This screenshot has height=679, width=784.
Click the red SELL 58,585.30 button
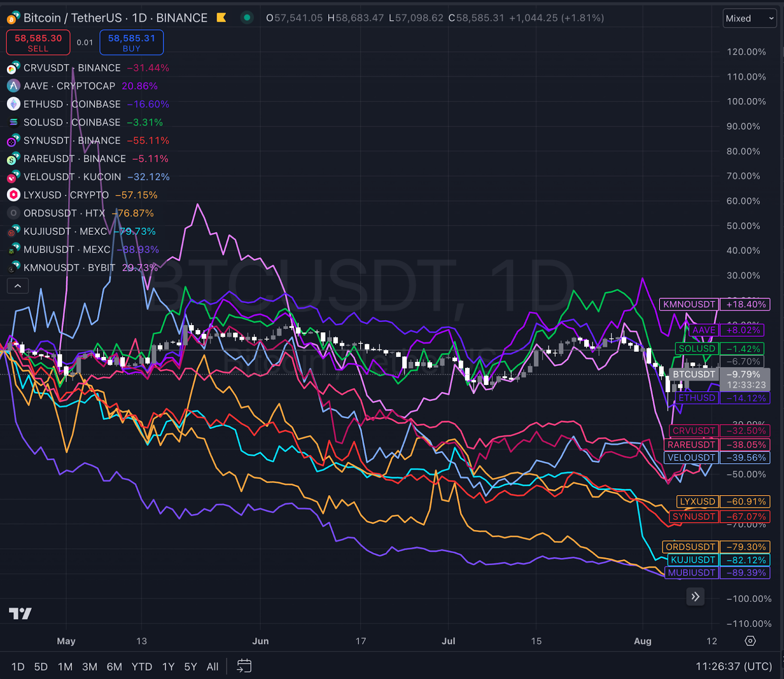coord(38,43)
